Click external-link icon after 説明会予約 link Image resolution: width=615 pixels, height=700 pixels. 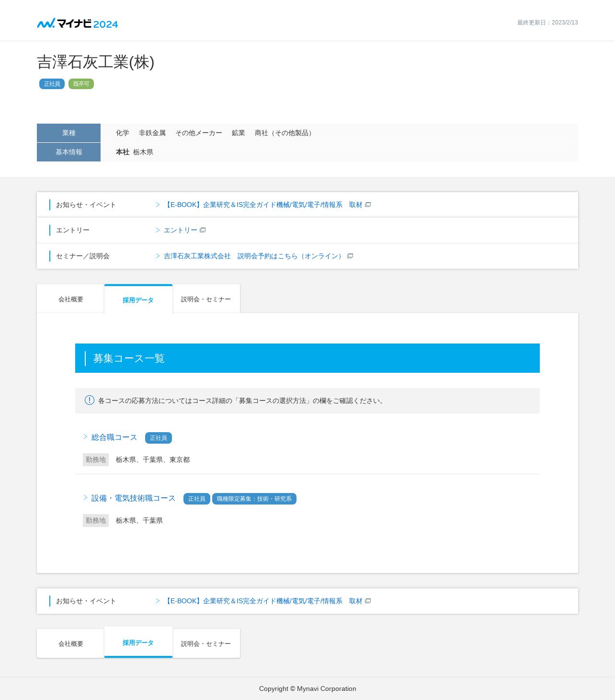click(x=350, y=256)
